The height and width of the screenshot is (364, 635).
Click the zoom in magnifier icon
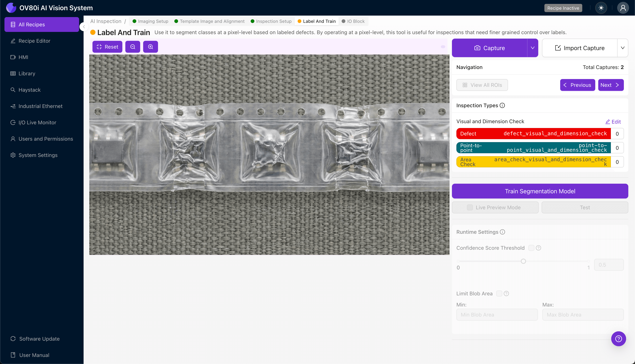click(150, 47)
